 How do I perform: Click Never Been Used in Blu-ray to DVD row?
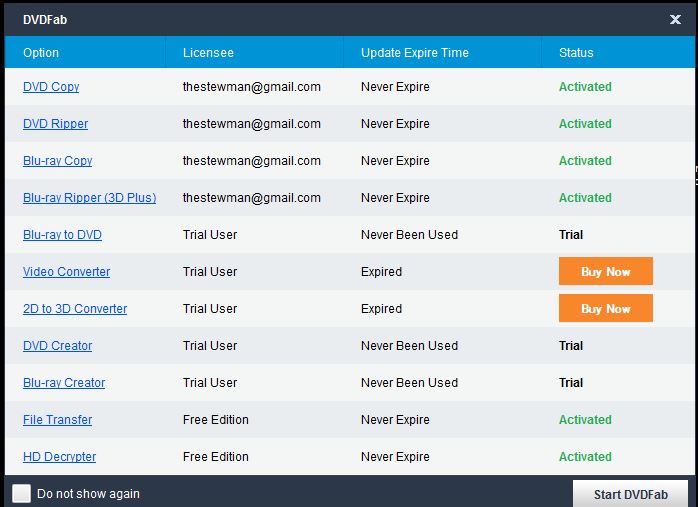click(410, 235)
